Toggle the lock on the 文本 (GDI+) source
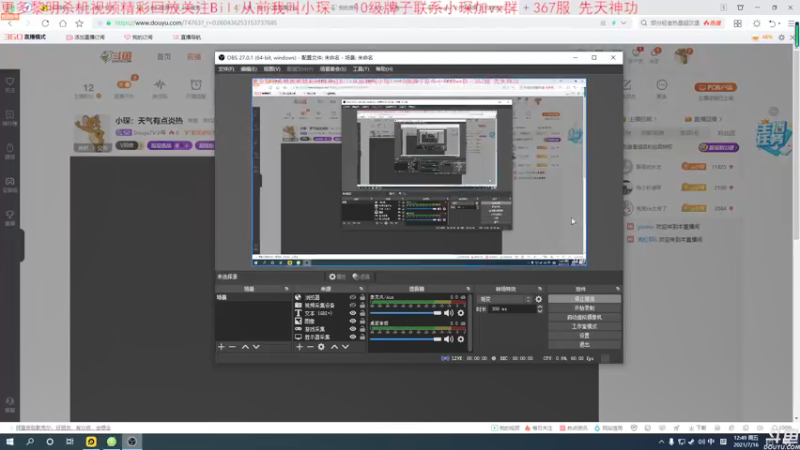This screenshot has width=800, height=450. click(362, 313)
